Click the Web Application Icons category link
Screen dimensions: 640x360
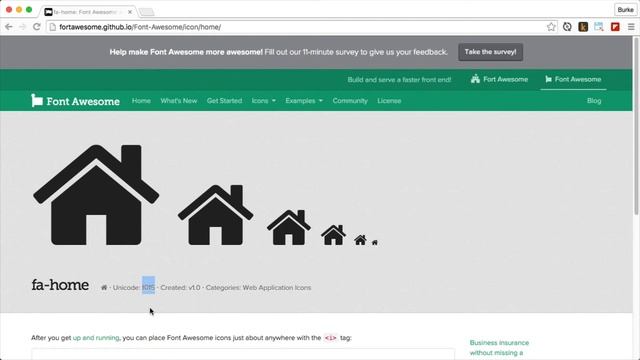pos(277,288)
